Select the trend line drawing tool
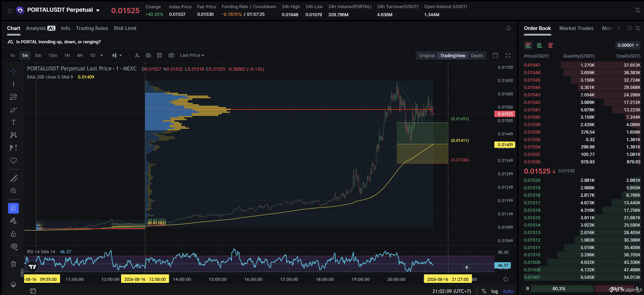644x295 pixels. pos(14,84)
